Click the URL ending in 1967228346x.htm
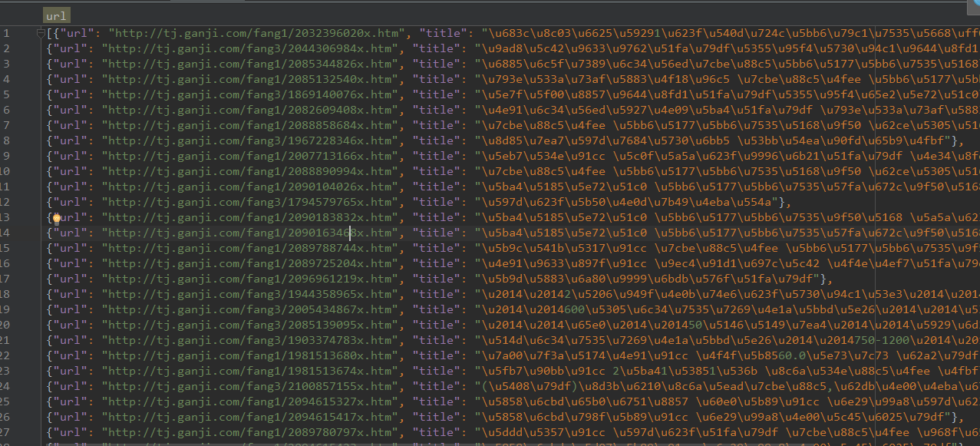 pyautogui.click(x=250, y=140)
